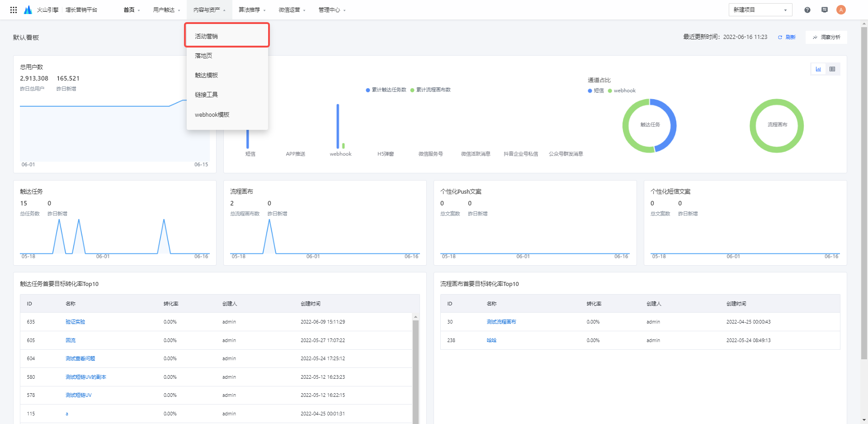The image size is (868, 424).
Task: Expand the 首页 menu
Action: tap(132, 10)
